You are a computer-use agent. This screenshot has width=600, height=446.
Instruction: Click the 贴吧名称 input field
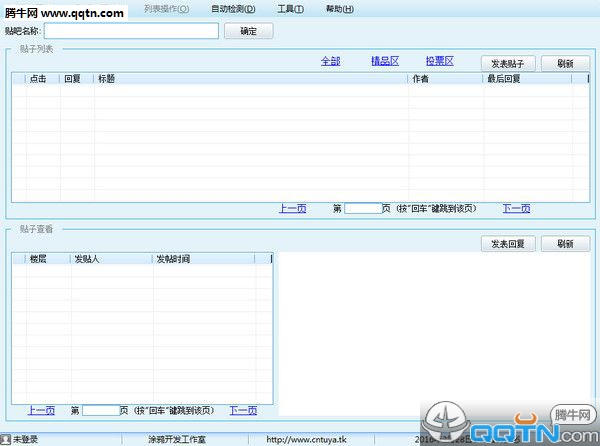(131, 31)
